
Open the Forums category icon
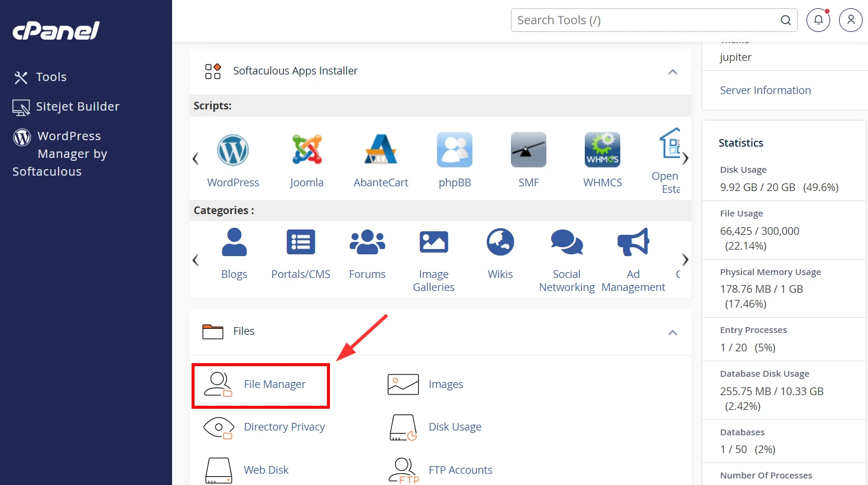[367, 242]
